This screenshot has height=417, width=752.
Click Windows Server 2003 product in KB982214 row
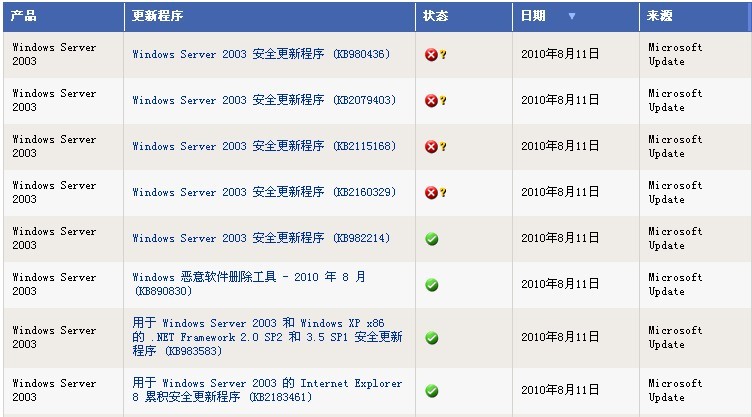[54, 238]
